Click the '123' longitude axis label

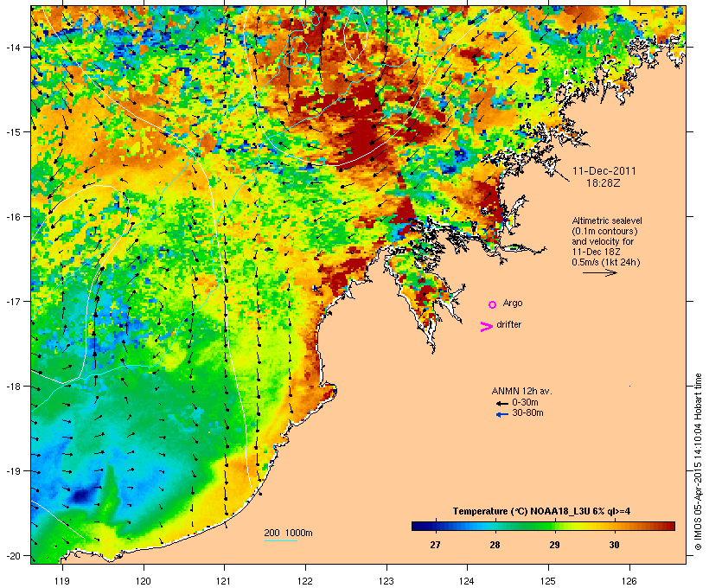pos(386,581)
